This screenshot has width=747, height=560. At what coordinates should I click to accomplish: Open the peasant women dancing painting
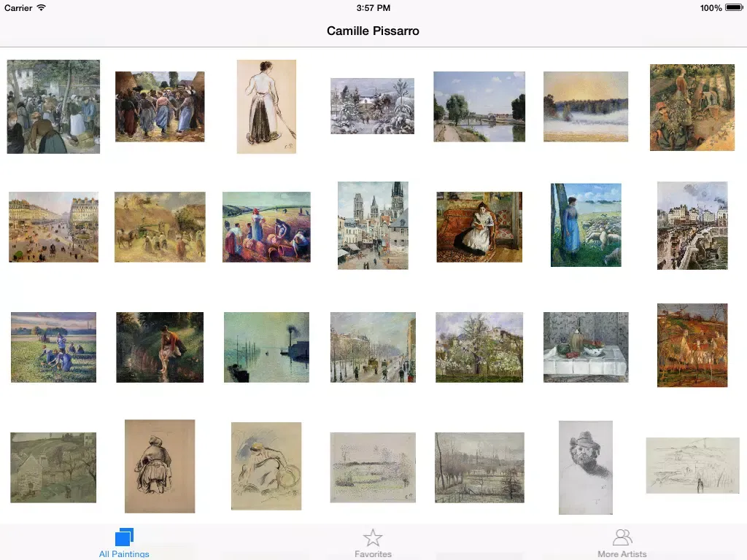click(x=160, y=106)
